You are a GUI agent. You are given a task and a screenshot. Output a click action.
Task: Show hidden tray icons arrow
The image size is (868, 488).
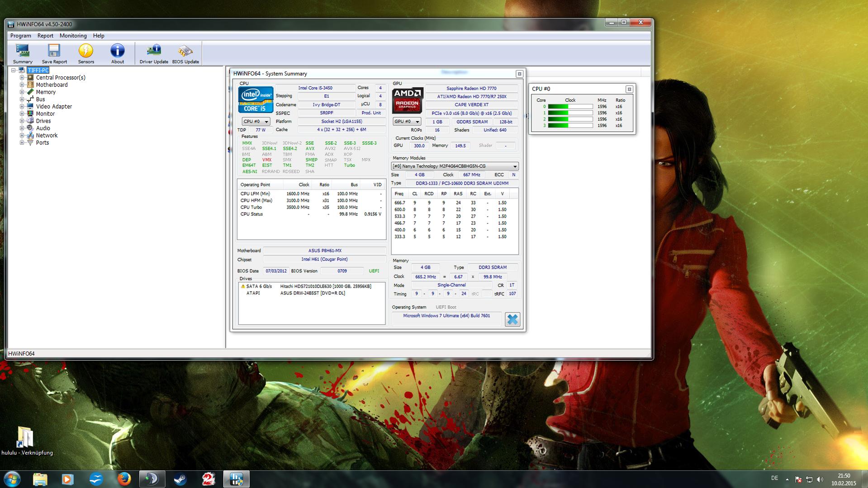click(x=787, y=479)
